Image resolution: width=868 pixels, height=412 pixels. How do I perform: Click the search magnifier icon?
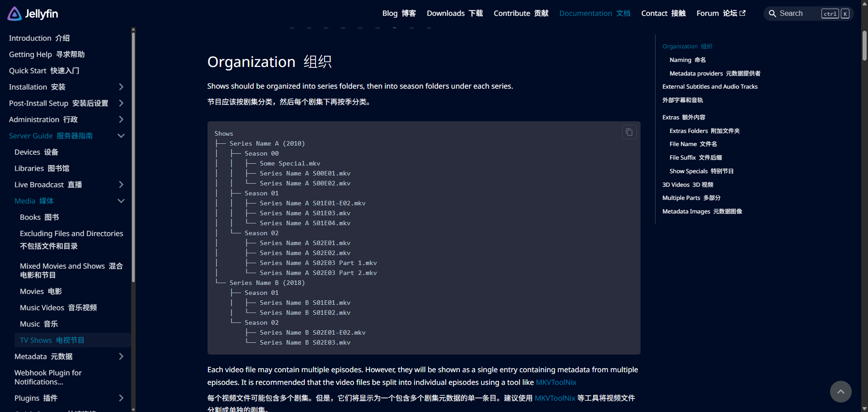(x=772, y=14)
